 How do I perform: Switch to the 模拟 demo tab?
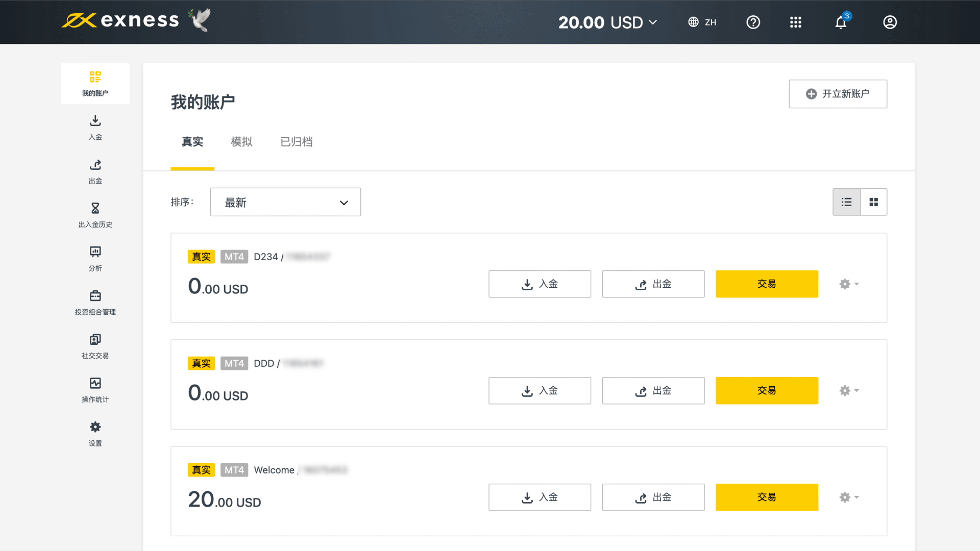click(x=241, y=142)
